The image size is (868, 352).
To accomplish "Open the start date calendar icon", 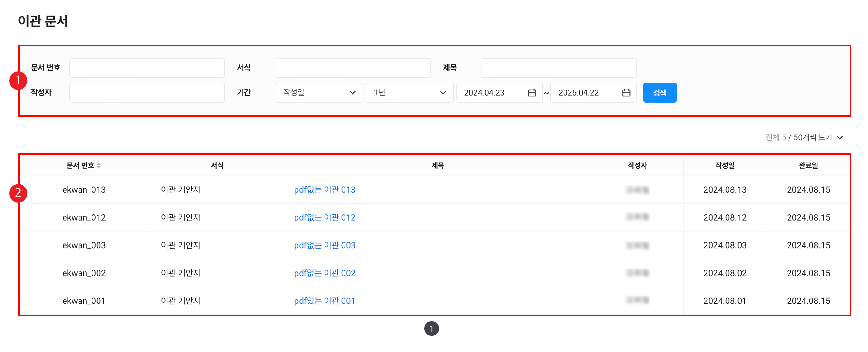I will click(x=531, y=93).
